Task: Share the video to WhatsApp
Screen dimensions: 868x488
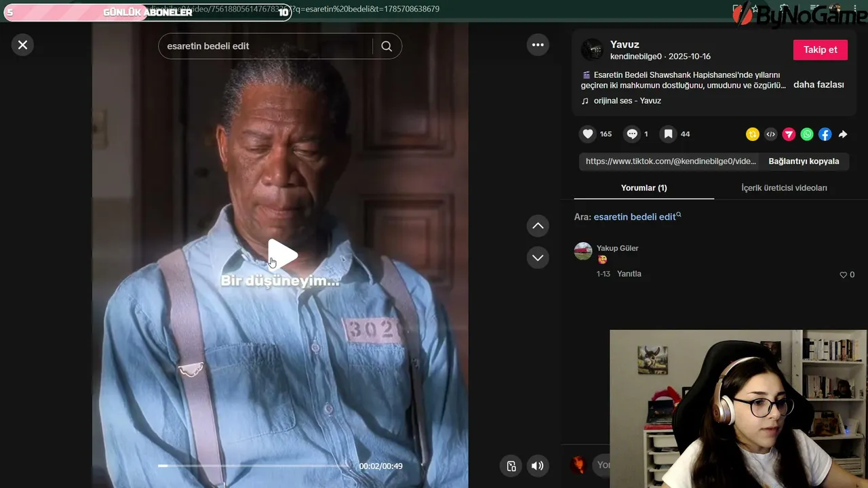Action: [807, 134]
